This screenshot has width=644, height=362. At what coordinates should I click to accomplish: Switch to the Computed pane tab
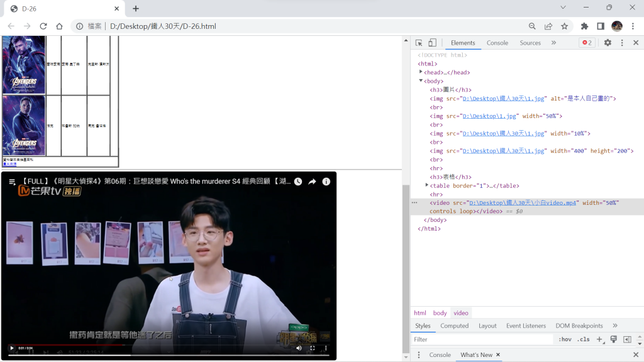[454, 326]
